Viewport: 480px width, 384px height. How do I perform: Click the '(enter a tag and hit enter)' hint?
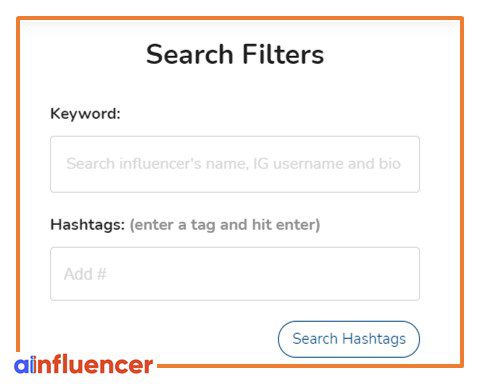225,225
